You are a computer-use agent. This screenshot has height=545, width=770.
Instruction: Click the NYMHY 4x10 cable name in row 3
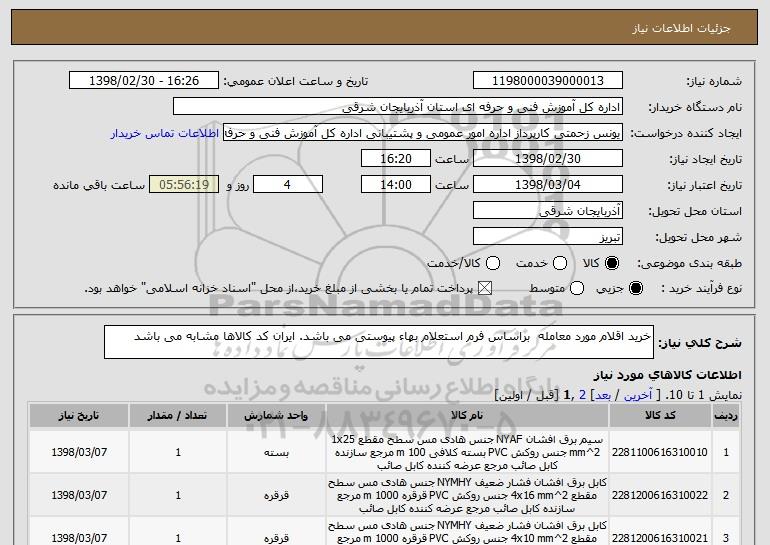(467, 532)
